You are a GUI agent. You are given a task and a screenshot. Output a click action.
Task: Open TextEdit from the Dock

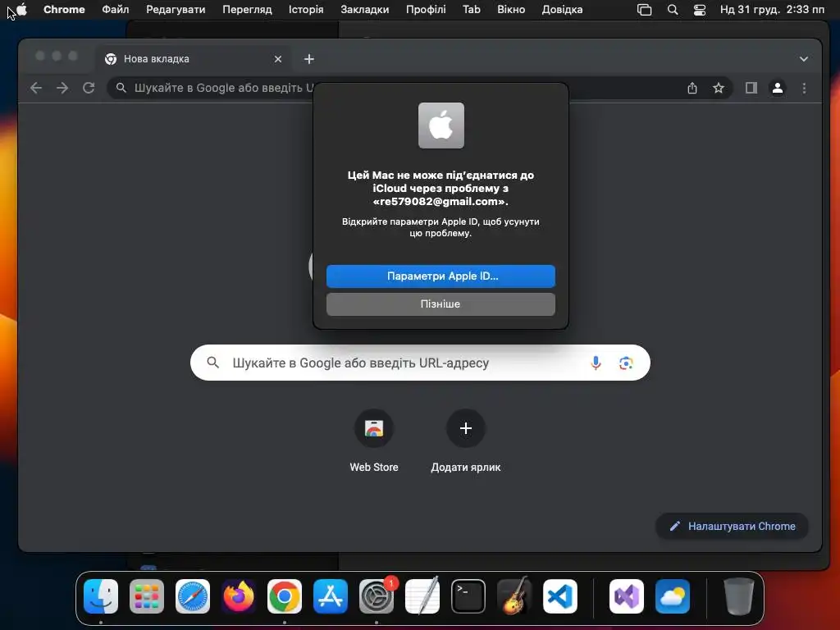tap(422, 596)
